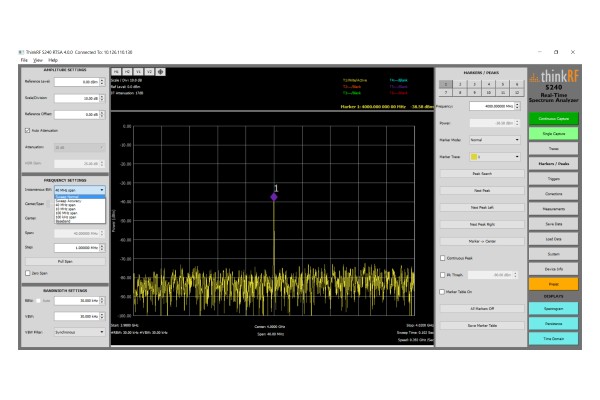Click the yellow Marker Trace color swatch

click(474, 157)
